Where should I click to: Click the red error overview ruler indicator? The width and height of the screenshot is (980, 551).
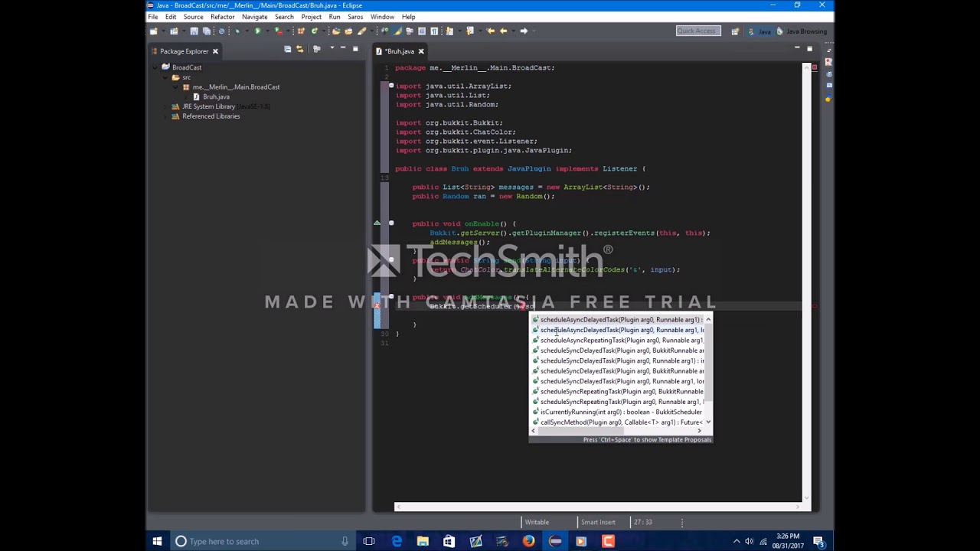pyautogui.click(x=814, y=67)
